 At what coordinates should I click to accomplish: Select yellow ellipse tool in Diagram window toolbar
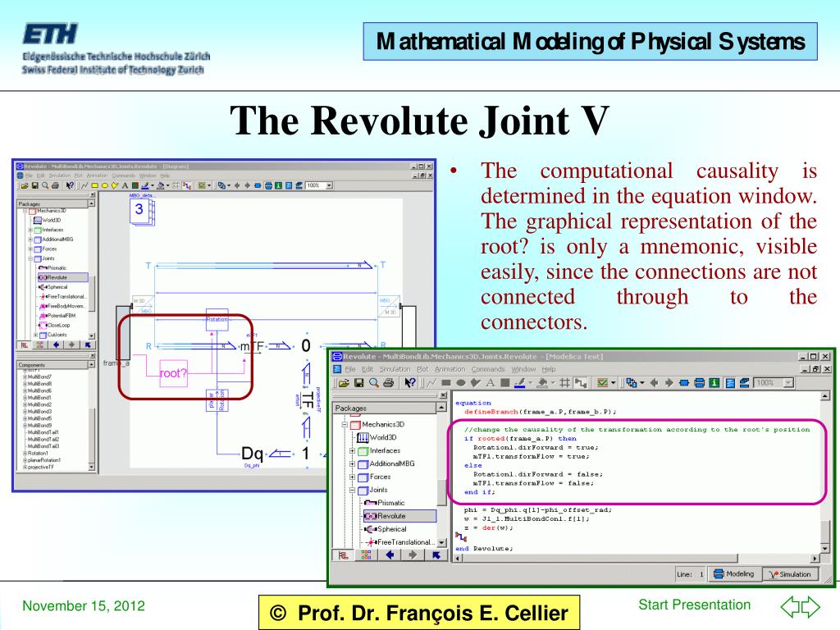(104, 186)
